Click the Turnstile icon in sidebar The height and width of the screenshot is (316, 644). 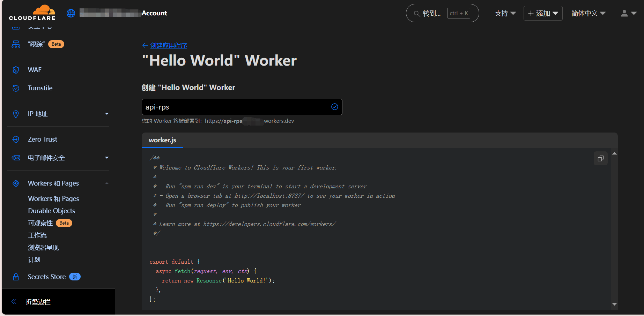(16, 88)
